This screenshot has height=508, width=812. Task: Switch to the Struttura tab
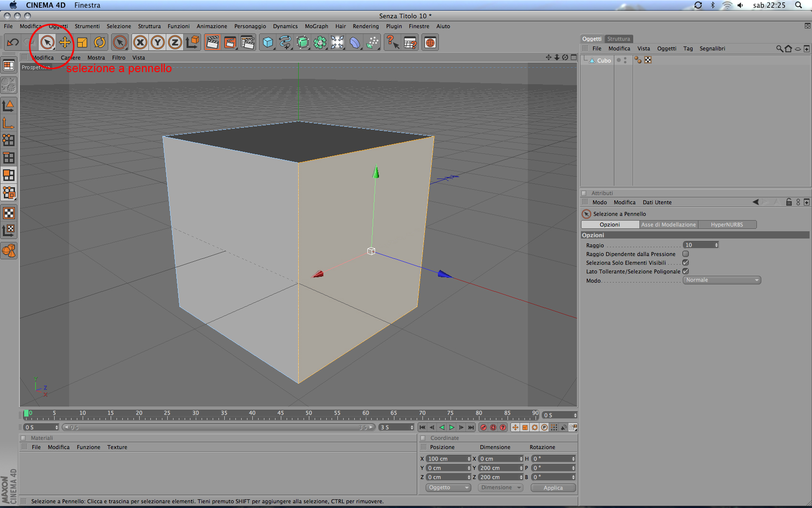[619, 39]
